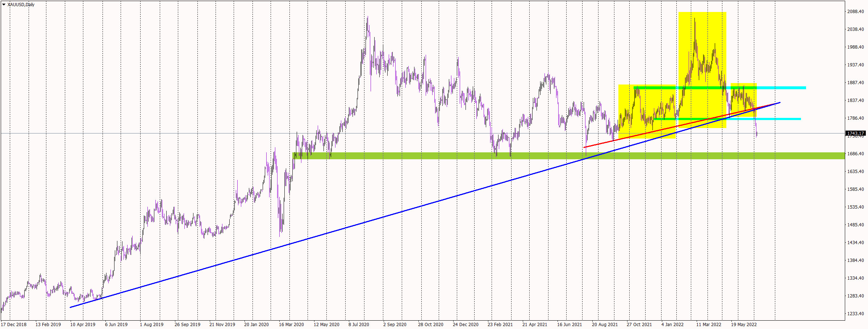Click the 1686.40 price axis label
This screenshot has width=868, height=329.
(x=855, y=154)
